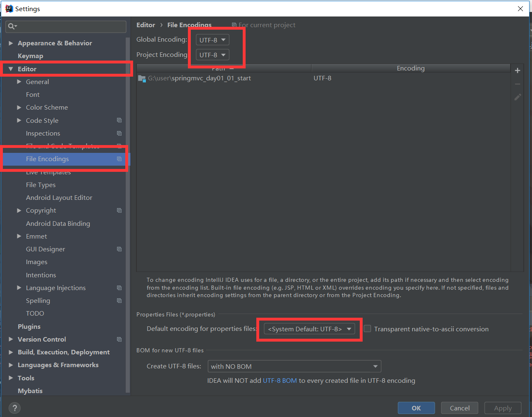The image size is (532, 417).
Task: Expand the General subsection arrow
Action: click(19, 82)
